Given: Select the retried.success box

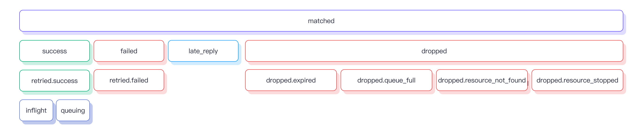Looking at the screenshot, I should (x=55, y=81).
